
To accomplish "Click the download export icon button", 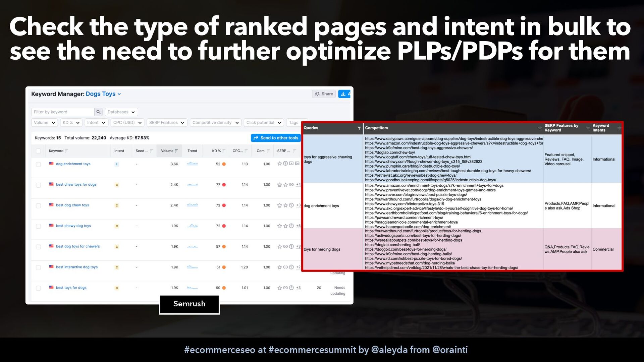I will (343, 94).
